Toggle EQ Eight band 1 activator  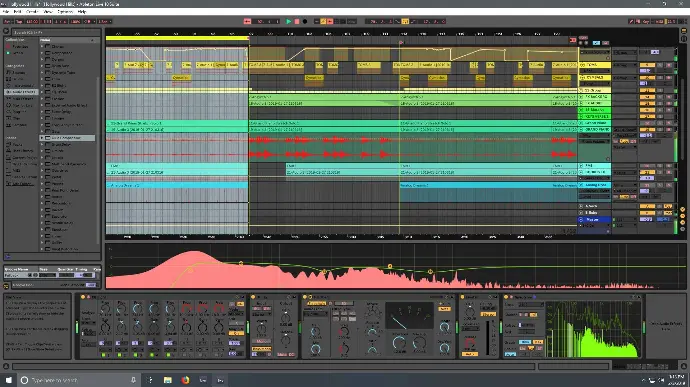click(x=103, y=355)
